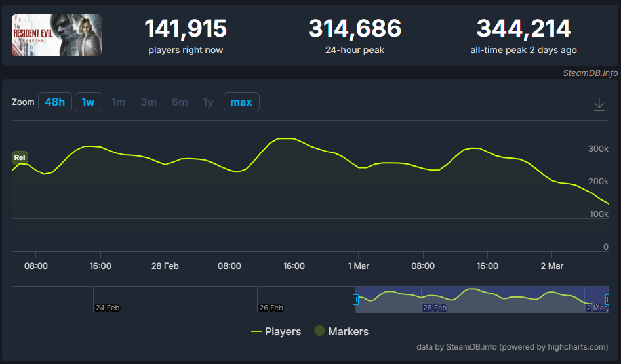
Task: Switch zoom to max range
Action: (x=241, y=102)
